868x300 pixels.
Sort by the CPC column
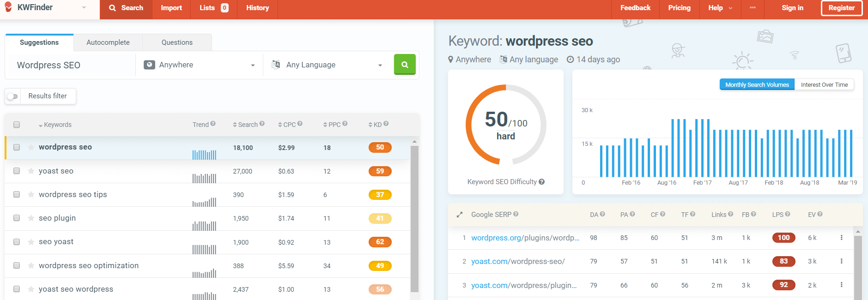click(x=286, y=125)
